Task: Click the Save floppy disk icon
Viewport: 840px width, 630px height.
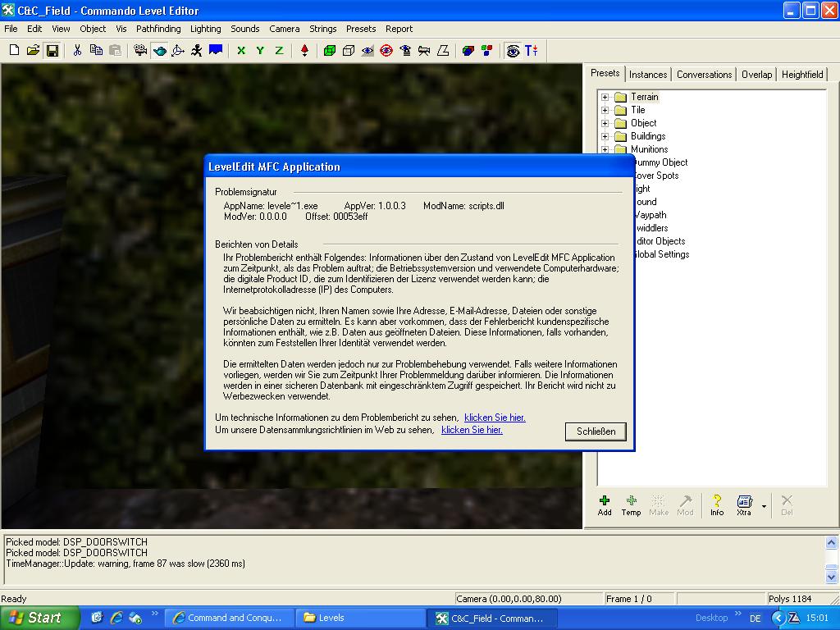Action: pyautogui.click(x=52, y=51)
